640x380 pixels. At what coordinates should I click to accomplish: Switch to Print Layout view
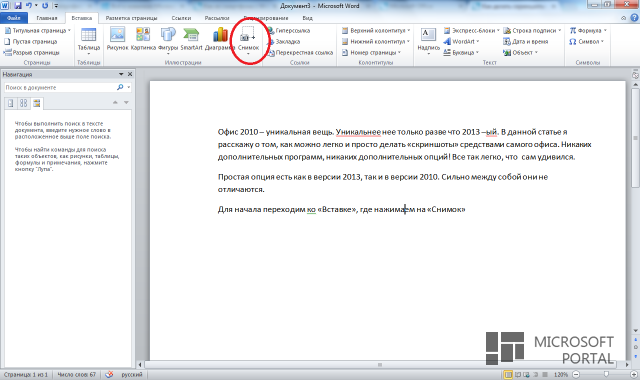point(508,374)
